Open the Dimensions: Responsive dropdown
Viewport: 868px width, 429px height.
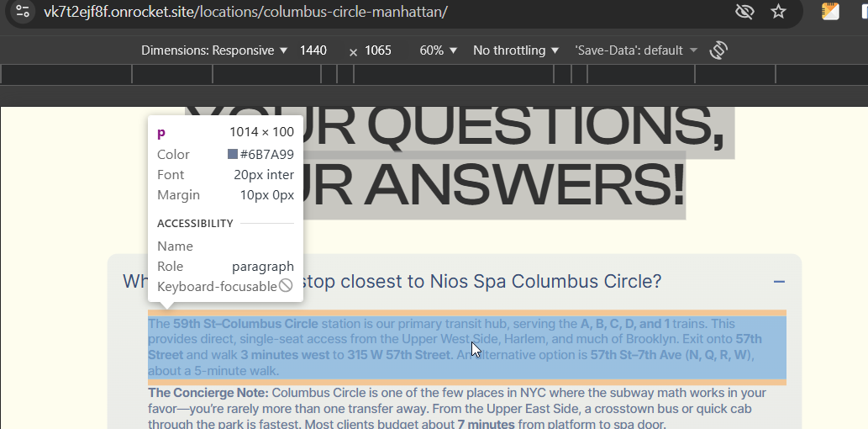[214, 50]
